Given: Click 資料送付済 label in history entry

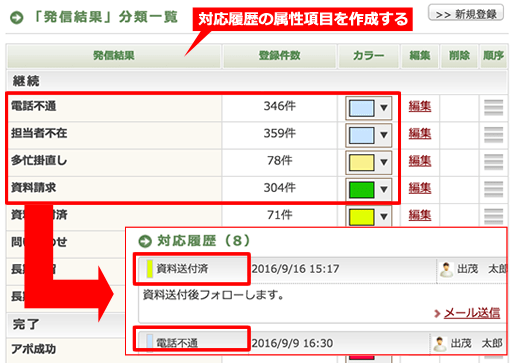Looking at the screenshot, I should 182,269.
